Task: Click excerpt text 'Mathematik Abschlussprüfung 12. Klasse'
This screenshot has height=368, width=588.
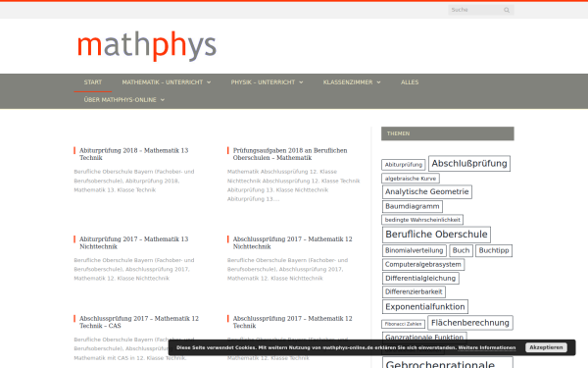Action: pos(282,172)
